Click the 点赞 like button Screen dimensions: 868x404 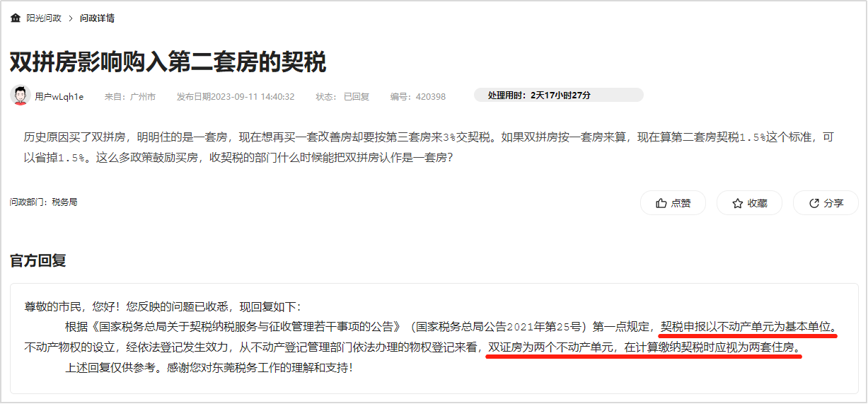tap(673, 203)
